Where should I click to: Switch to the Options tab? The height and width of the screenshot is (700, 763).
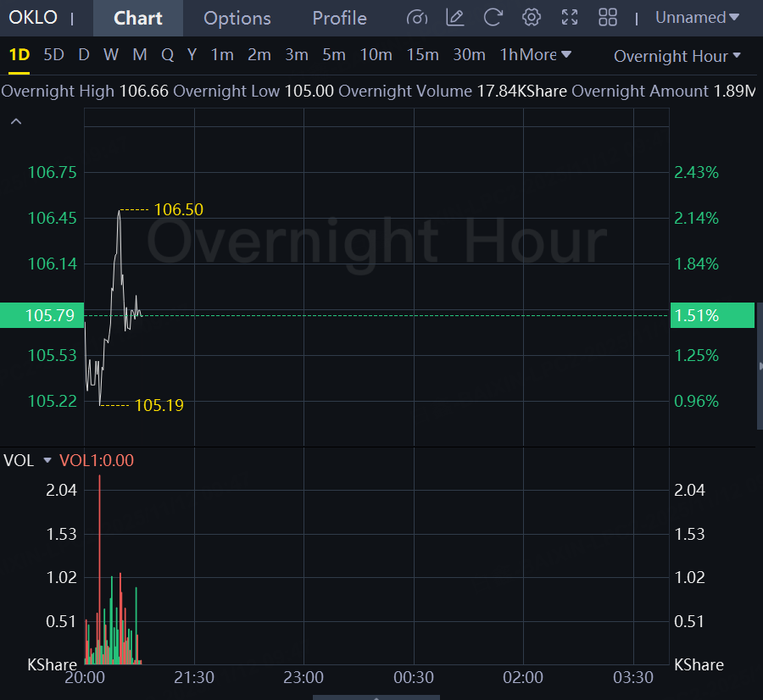click(237, 18)
